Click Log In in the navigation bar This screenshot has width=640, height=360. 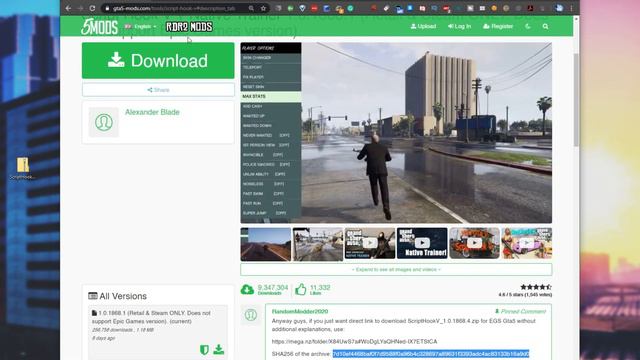pyautogui.click(x=459, y=26)
